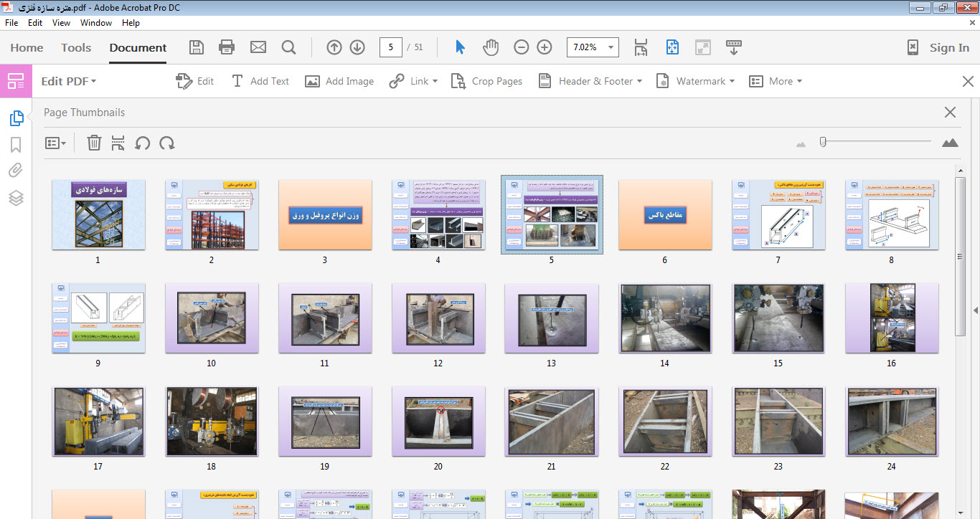Select page 24 thumbnail
The image size is (980, 519).
click(x=892, y=422)
